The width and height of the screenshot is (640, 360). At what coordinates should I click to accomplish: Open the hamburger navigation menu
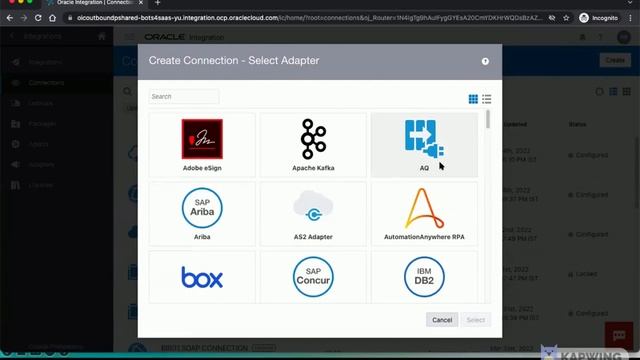pos(130,37)
